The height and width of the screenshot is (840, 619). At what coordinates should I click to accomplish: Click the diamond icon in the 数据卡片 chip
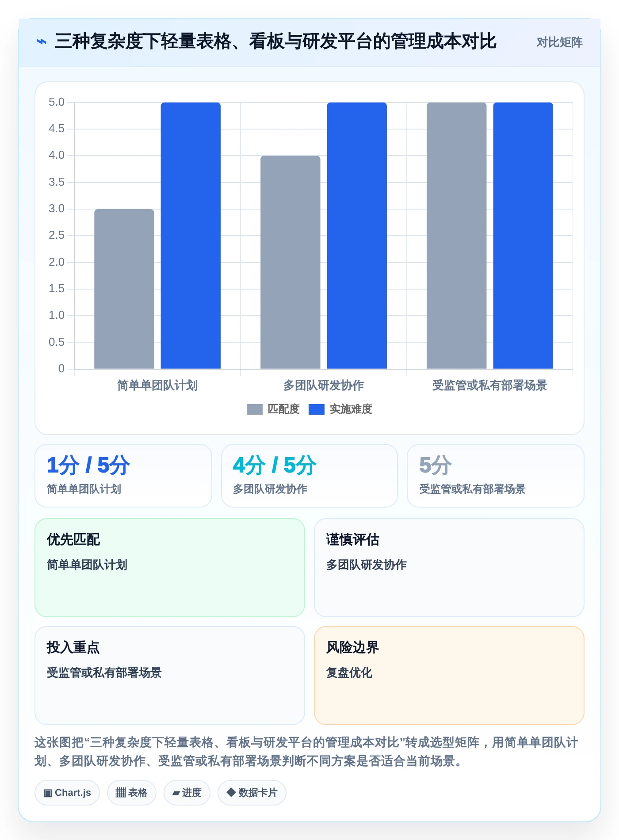[231, 792]
